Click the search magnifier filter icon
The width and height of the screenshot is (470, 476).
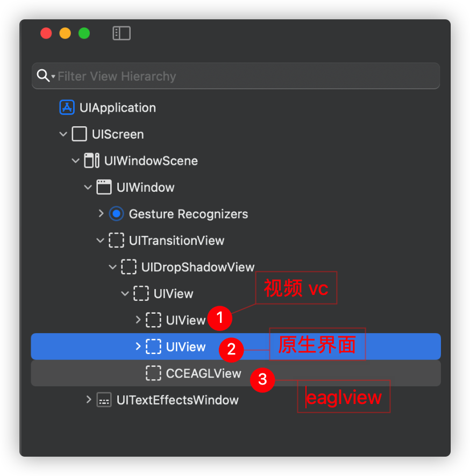43,76
